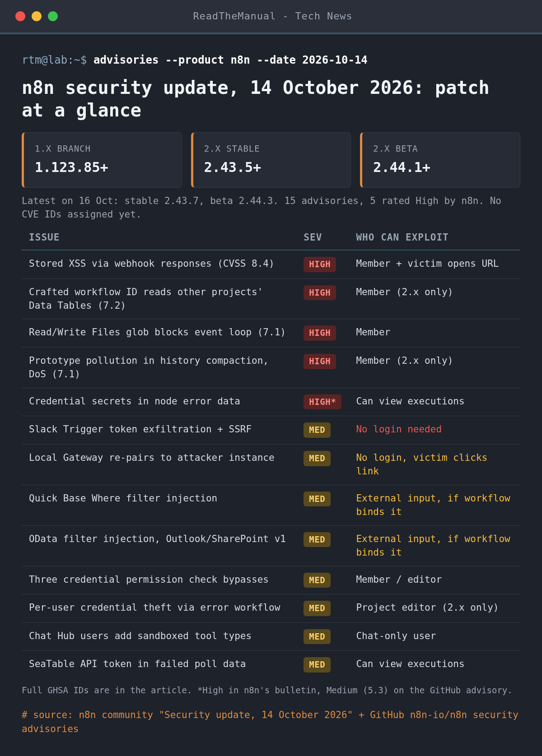Click the HIGH* badge for credential secrets

click(322, 402)
